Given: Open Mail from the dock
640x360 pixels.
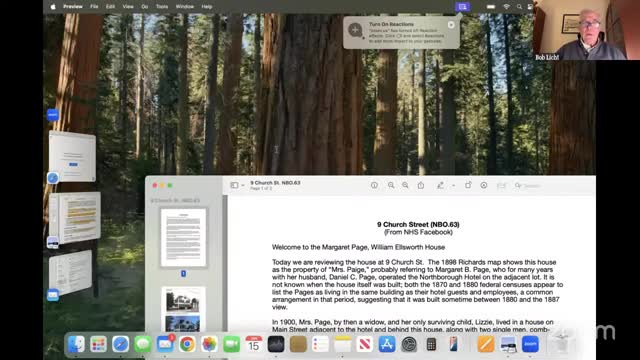Looking at the screenshot, I should [165, 344].
